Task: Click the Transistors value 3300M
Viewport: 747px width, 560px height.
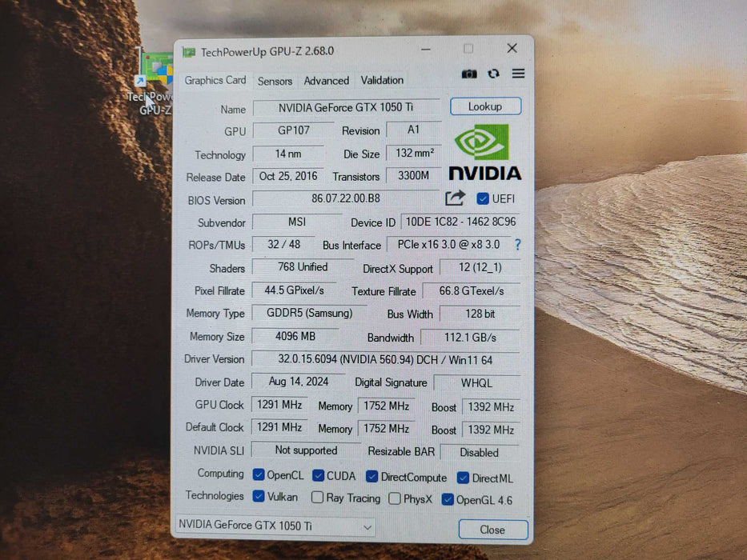Action: point(413,176)
